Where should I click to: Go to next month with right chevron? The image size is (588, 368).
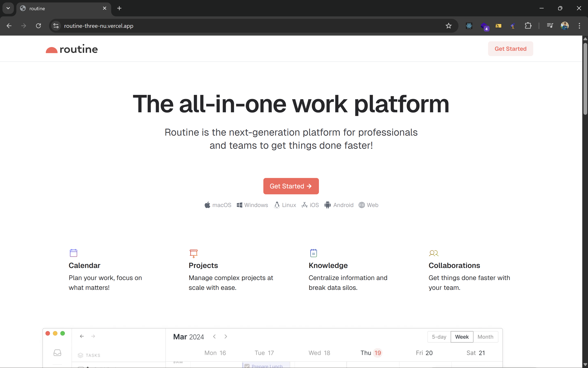[x=226, y=336]
